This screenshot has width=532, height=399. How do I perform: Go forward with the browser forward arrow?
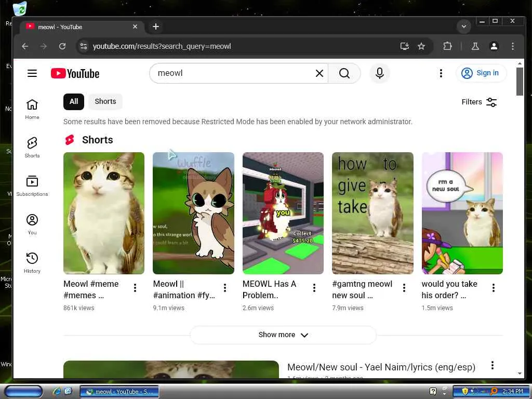pyautogui.click(x=44, y=46)
